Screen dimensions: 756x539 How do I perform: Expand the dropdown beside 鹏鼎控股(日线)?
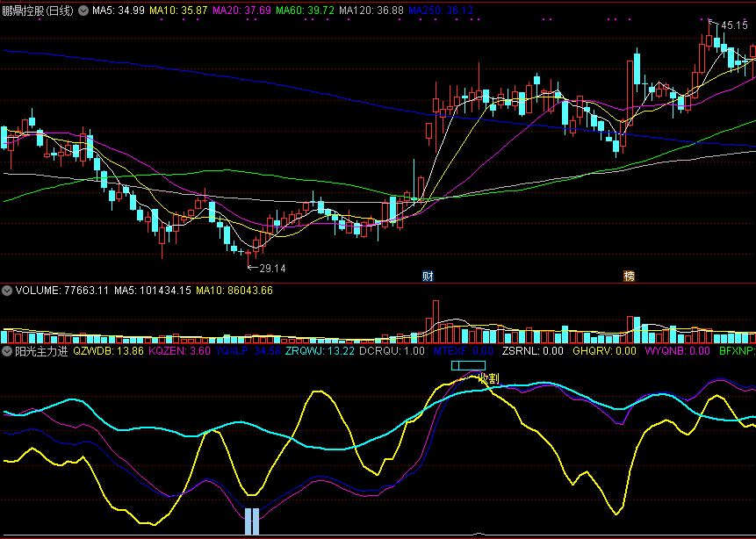83,11
